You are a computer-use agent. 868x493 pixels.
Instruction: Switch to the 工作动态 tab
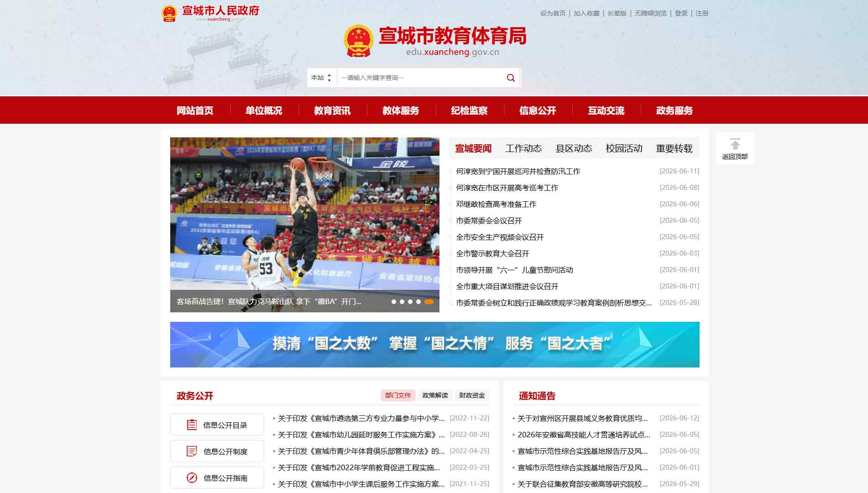pos(523,148)
